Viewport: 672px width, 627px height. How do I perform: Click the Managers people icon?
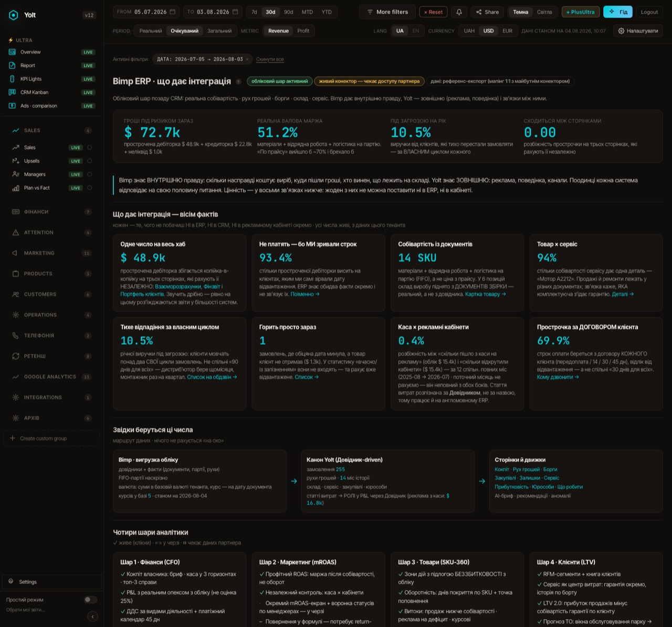[x=16, y=174]
